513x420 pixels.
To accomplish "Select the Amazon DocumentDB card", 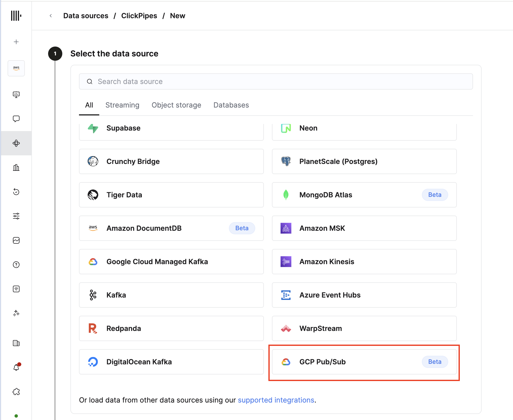I will click(x=171, y=228).
